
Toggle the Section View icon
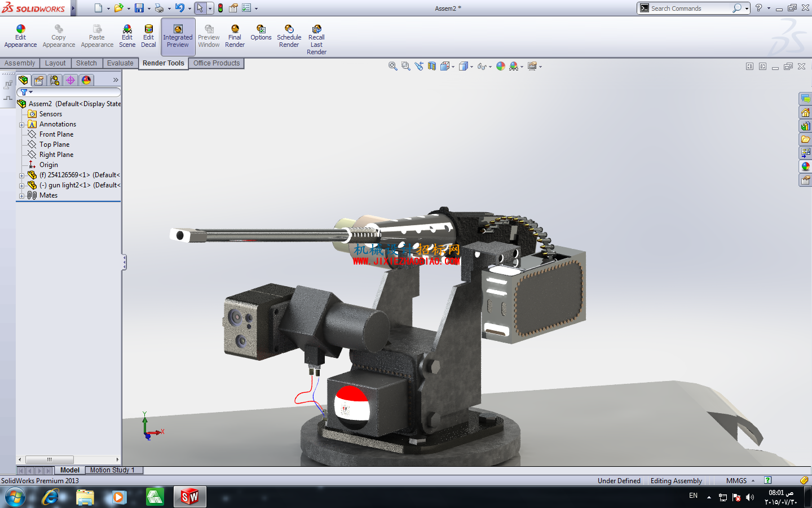431,66
